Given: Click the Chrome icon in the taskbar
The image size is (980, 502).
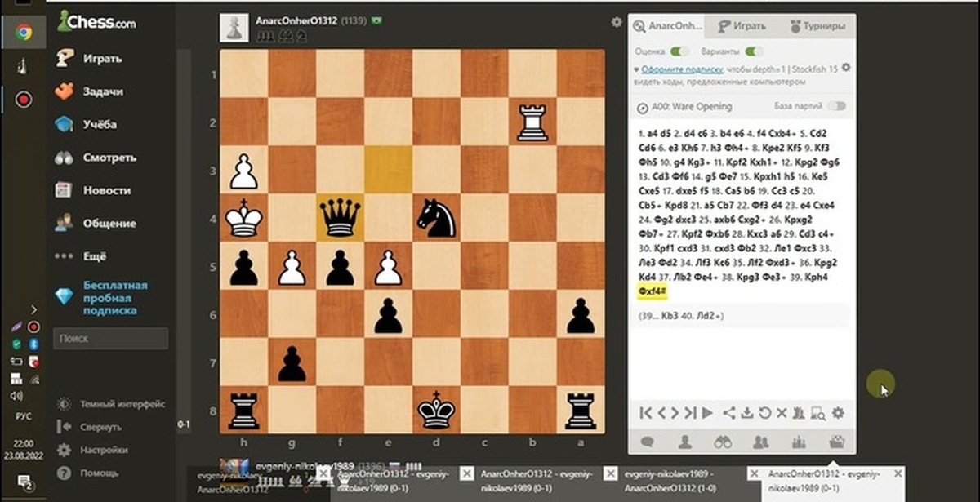Looking at the screenshot, I should pos(24,33).
